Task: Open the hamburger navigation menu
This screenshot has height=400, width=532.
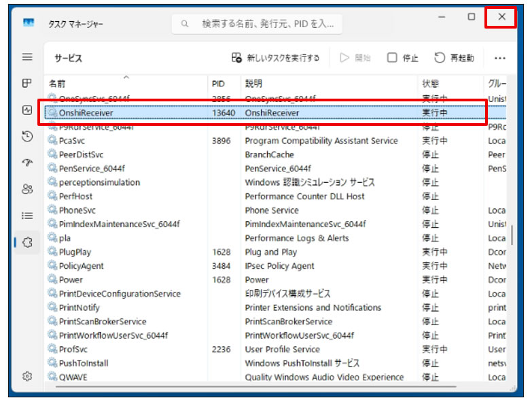Action: pyautogui.click(x=27, y=56)
